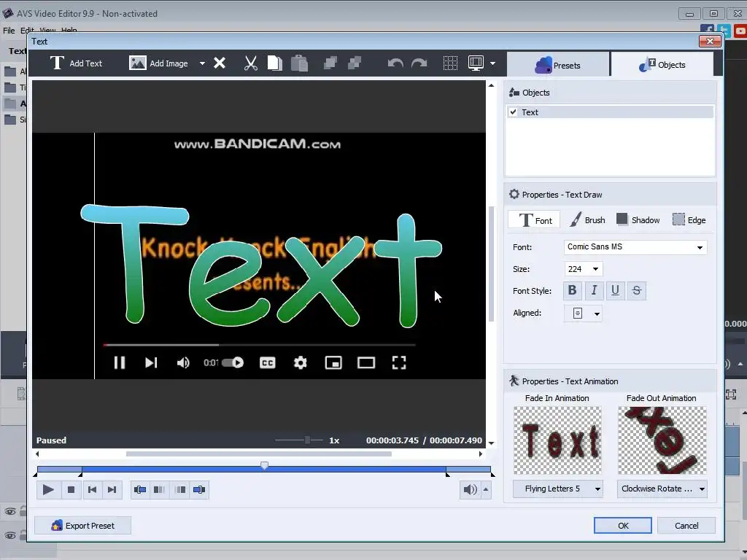Image resolution: width=747 pixels, height=560 pixels.
Task: Click the fade-out end boundary icon
Action: (199, 489)
